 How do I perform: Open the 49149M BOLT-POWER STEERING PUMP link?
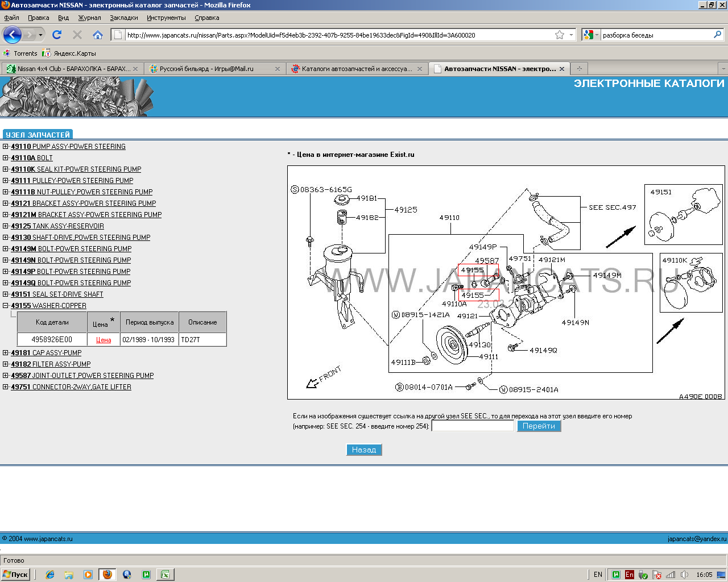71,249
